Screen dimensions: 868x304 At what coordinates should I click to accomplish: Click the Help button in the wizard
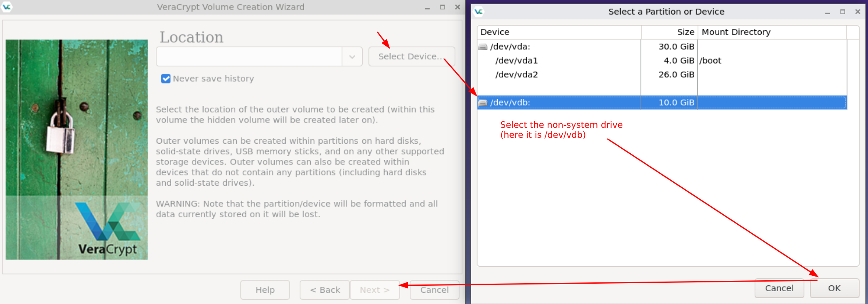pos(265,290)
